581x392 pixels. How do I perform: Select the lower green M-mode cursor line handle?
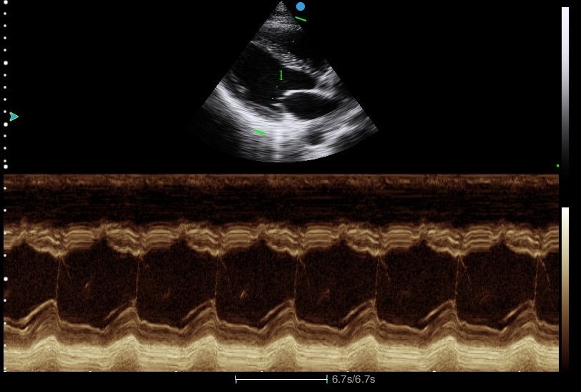(260, 132)
